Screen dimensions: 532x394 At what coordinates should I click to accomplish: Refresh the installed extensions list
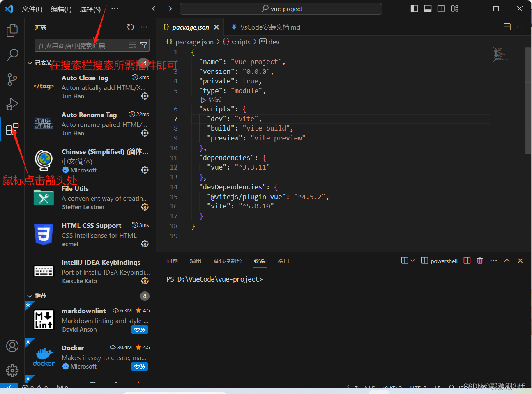(x=131, y=27)
